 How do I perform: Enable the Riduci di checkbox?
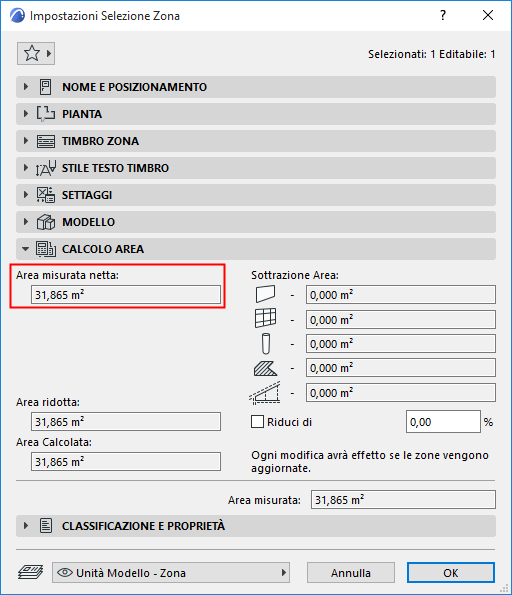(x=257, y=422)
